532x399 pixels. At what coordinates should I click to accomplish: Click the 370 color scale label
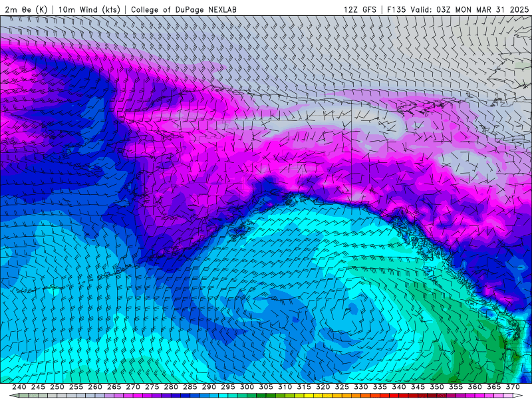[513, 387]
